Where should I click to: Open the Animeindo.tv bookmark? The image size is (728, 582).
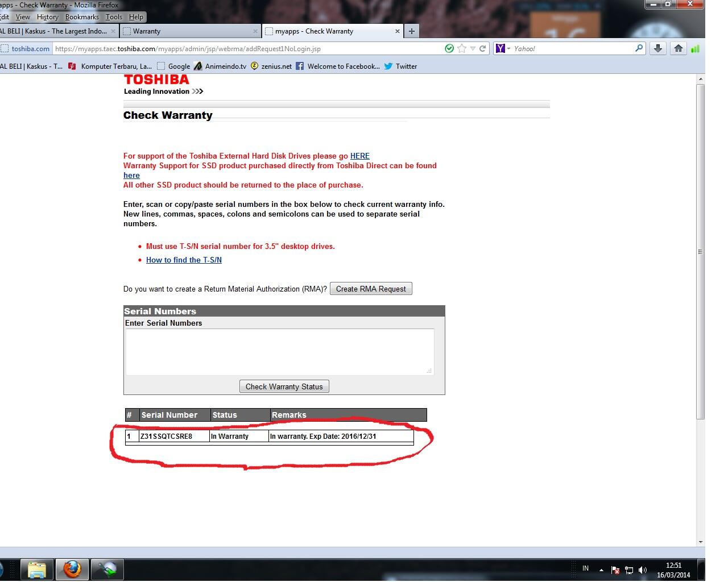point(220,66)
